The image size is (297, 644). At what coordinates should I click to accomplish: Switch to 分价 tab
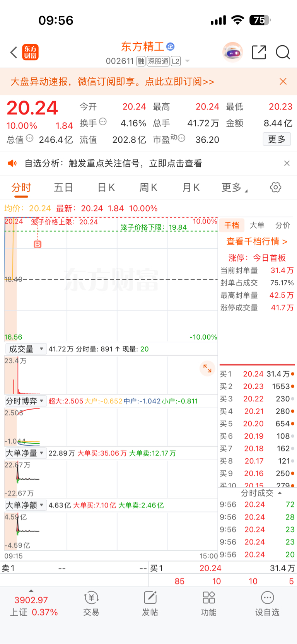point(283,225)
